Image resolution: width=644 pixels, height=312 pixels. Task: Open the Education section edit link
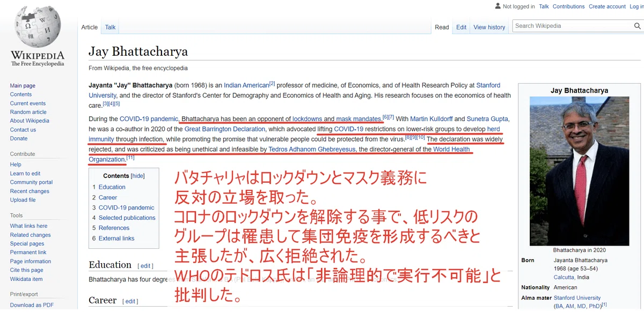pos(145,266)
